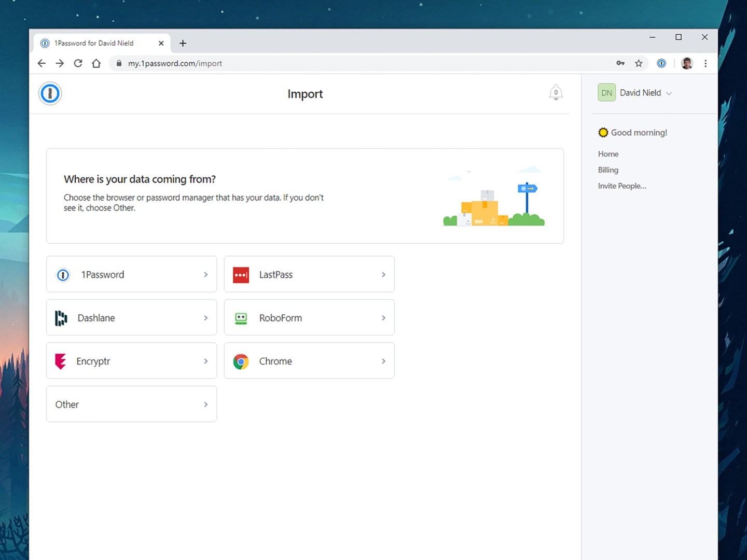The height and width of the screenshot is (560, 747).
Task: Select the 1Password import option icon
Action: [x=63, y=275]
